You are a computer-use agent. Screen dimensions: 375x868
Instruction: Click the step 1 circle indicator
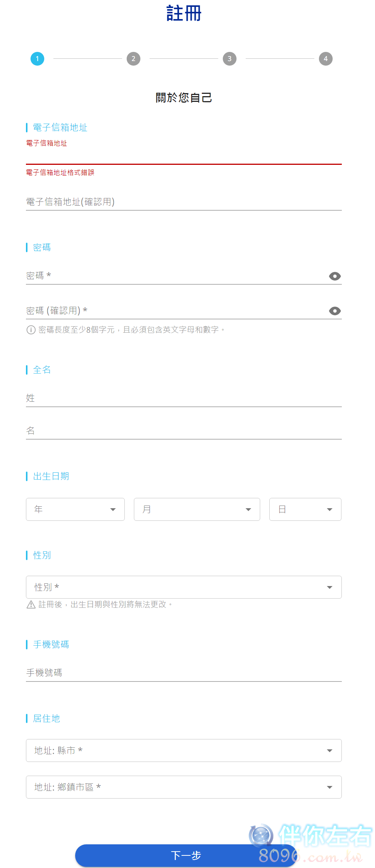[x=37, y=59]
